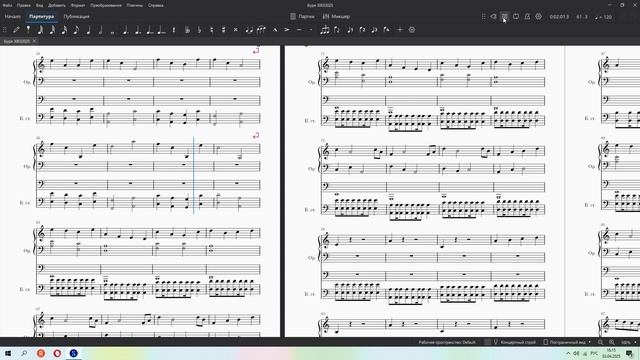Switch to voice 3
Image resolution: width=640 pixels, height=360 pixels.
[374, 29]
